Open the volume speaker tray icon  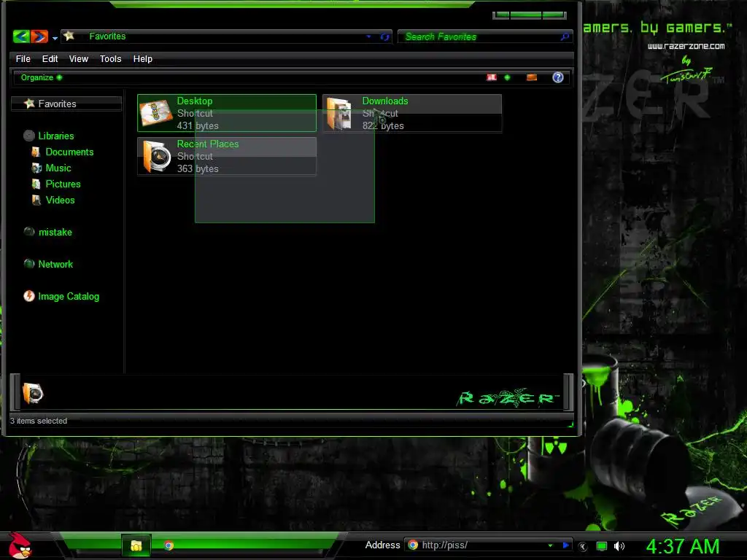pyautogui.click(x=619, y=546)
